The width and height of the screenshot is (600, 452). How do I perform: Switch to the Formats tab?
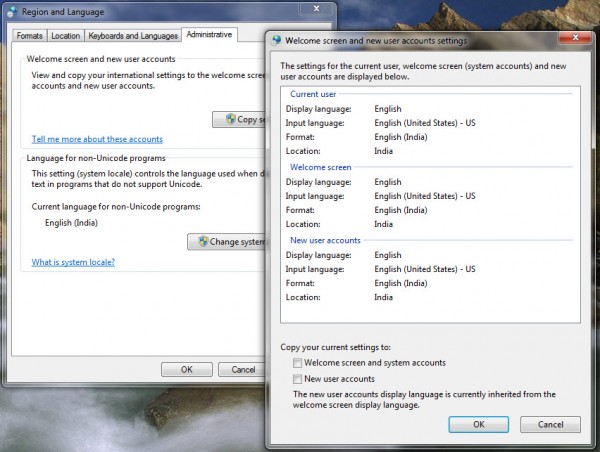click(29, 36)
